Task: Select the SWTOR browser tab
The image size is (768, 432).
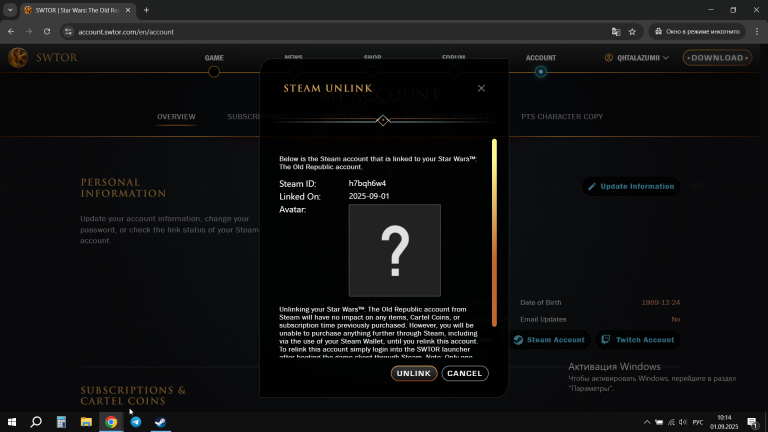Action: click(x=77, y=10)
